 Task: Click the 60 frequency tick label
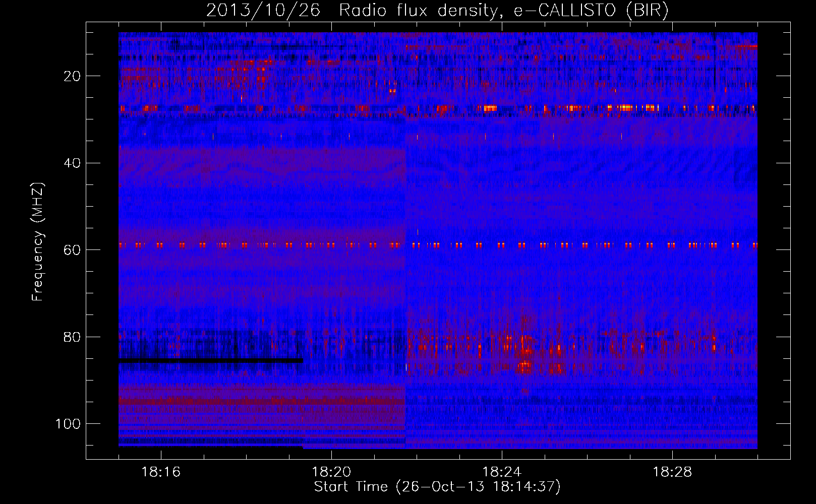coord(72,250)
